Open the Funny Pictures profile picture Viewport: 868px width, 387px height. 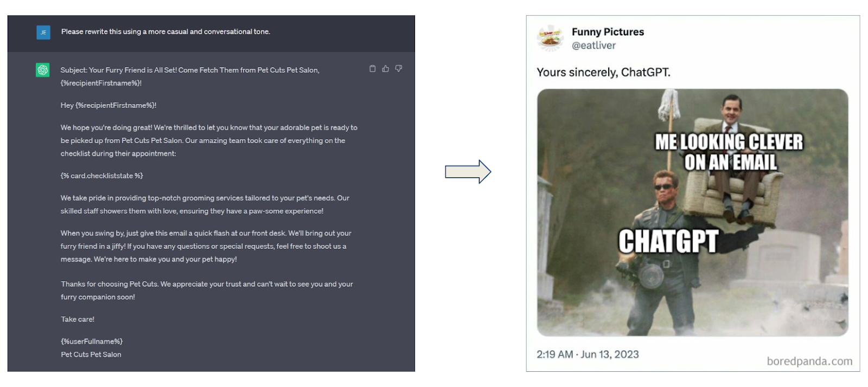(x=550, y=38)
